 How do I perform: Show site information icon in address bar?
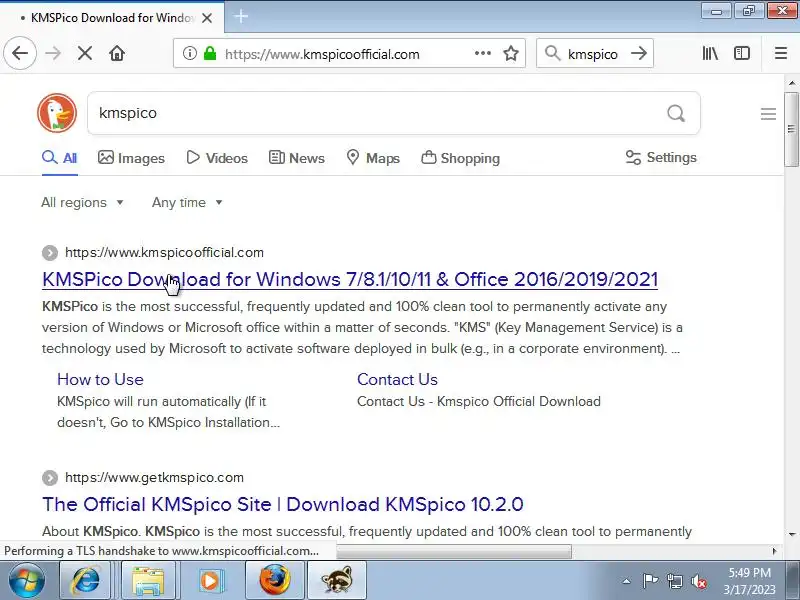click(189, 53)
